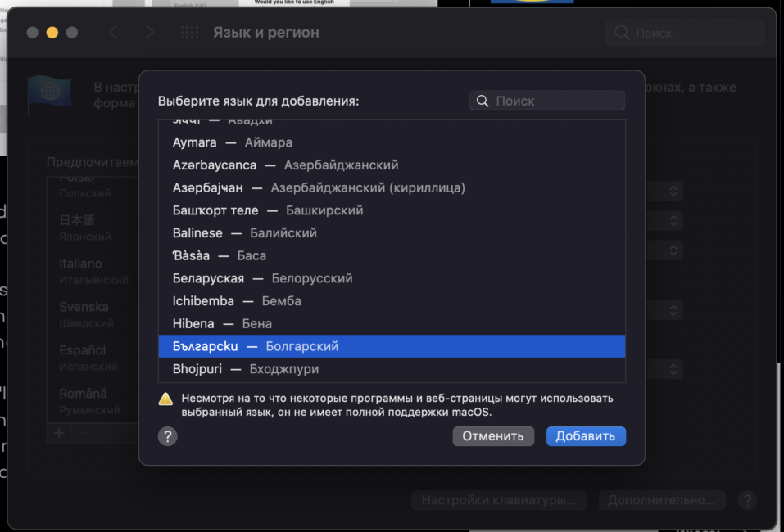Open the help question mark in dialog

pyautogui.click(x=167, y=436)
